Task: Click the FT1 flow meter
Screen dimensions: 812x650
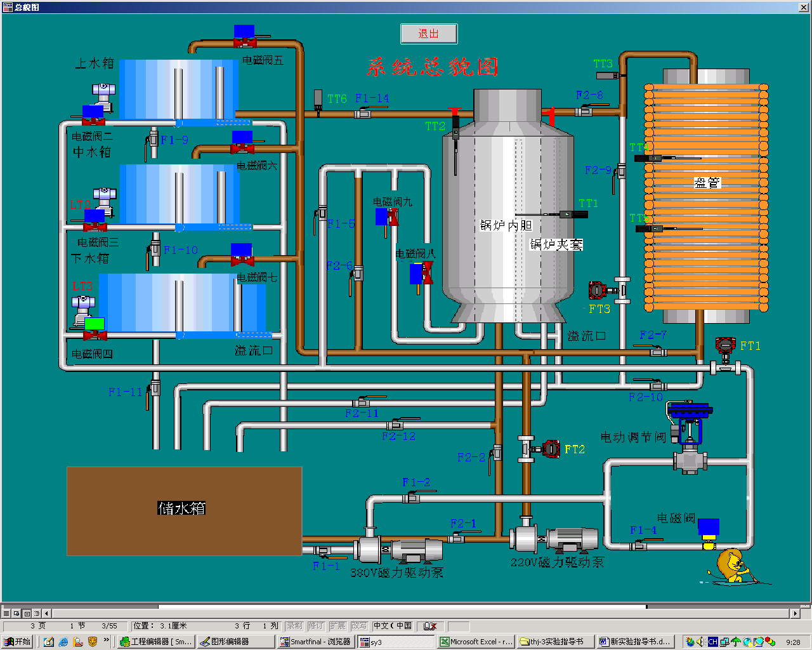Action: 725,346
